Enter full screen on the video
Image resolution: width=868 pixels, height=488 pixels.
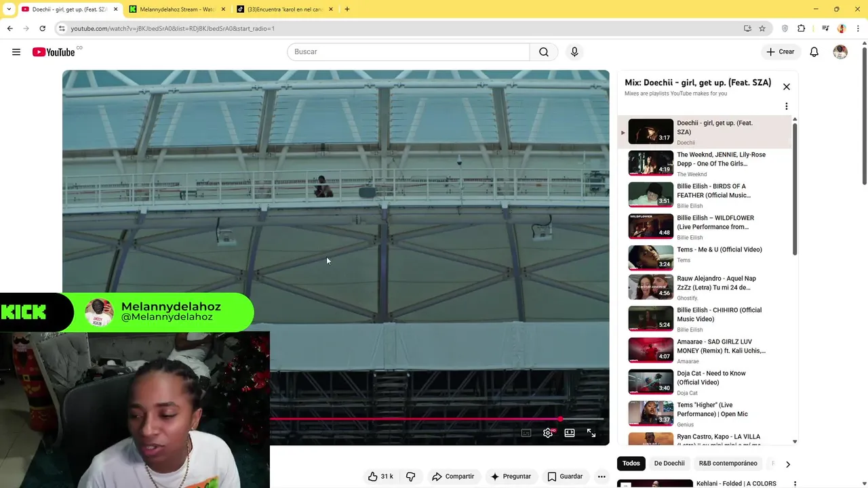591,433
